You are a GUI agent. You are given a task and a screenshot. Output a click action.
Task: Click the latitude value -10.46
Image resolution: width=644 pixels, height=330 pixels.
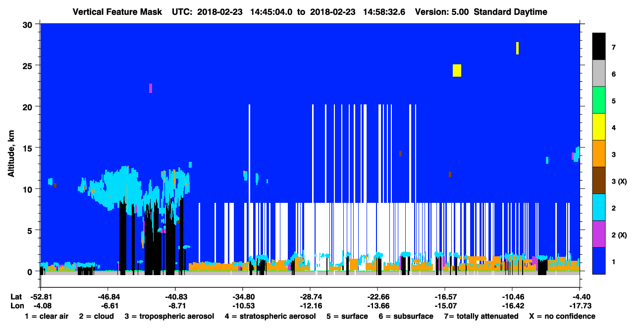tap(512, 296)
